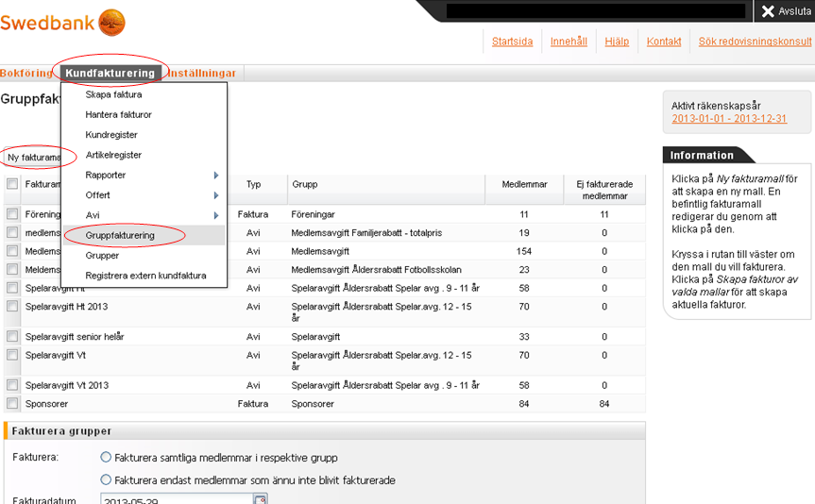Select Gruppfakturering in the dropdown menu
Screen dimensions: 815x504
(x=144, y=235)
